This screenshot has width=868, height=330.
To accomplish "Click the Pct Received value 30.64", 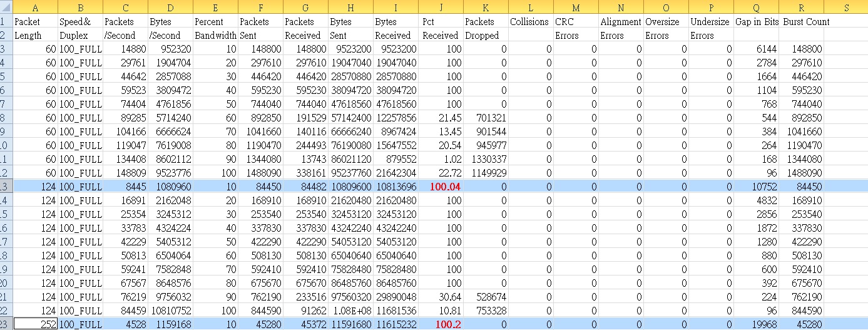I will tap(441, 297).
